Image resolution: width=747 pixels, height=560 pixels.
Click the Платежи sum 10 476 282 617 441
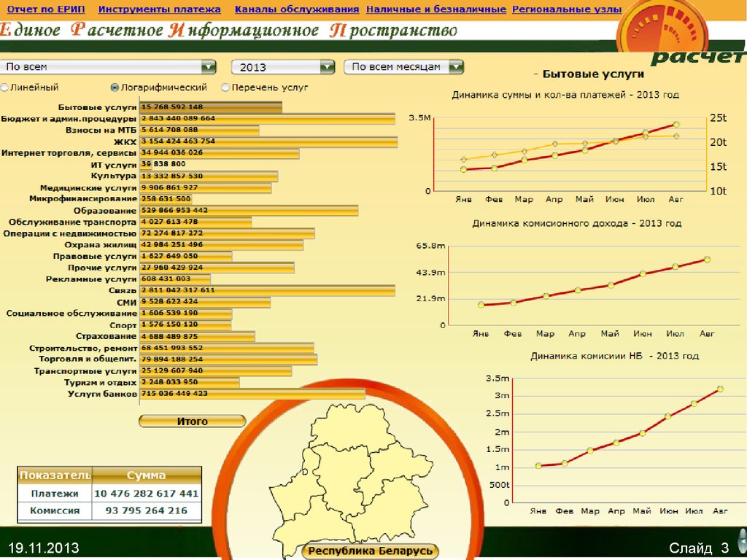[x=146, y=494]
